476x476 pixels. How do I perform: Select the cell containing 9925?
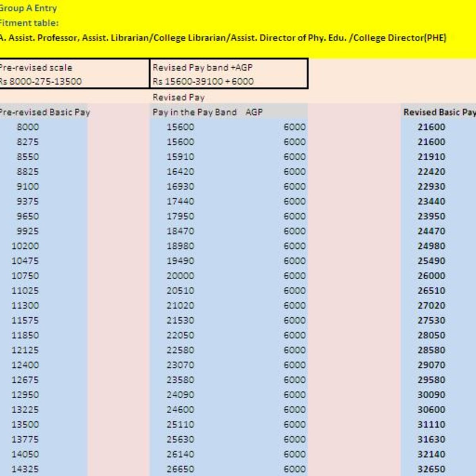coord(28,231)
